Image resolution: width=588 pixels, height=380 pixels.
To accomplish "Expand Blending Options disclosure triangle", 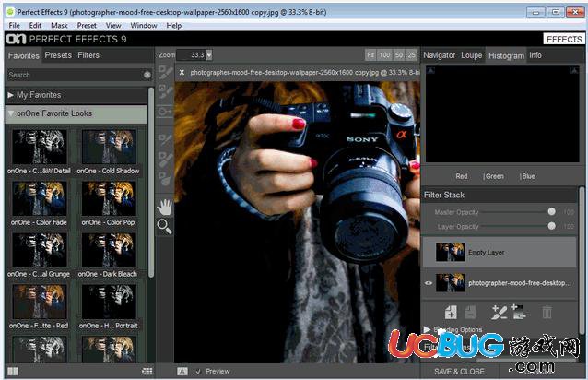I will pyautogui.click(x=427, y=329).
